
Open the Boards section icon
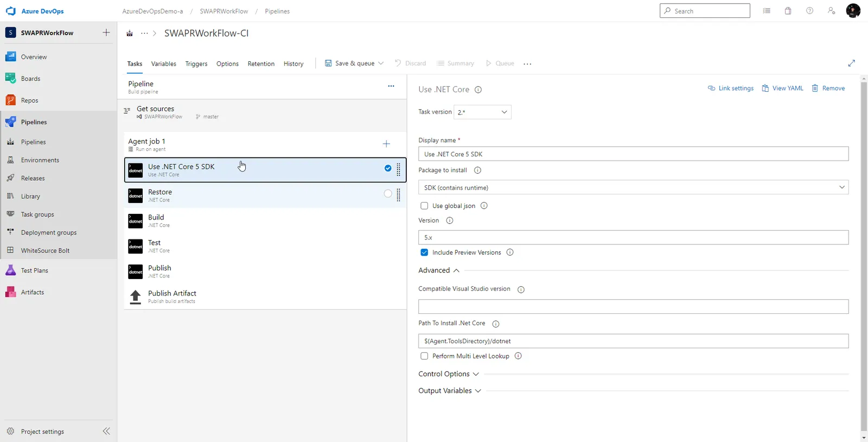point(11,78)
